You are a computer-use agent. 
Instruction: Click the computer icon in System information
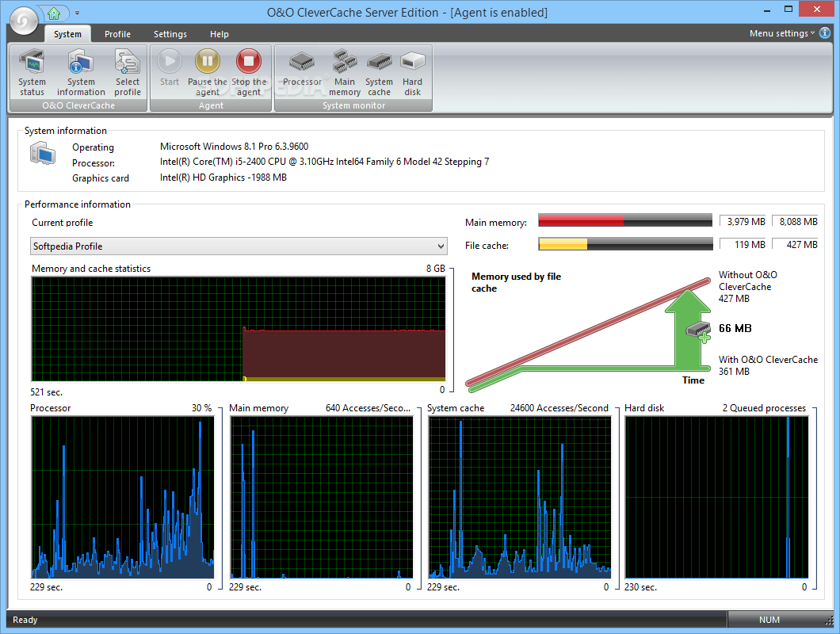point(43,154)
